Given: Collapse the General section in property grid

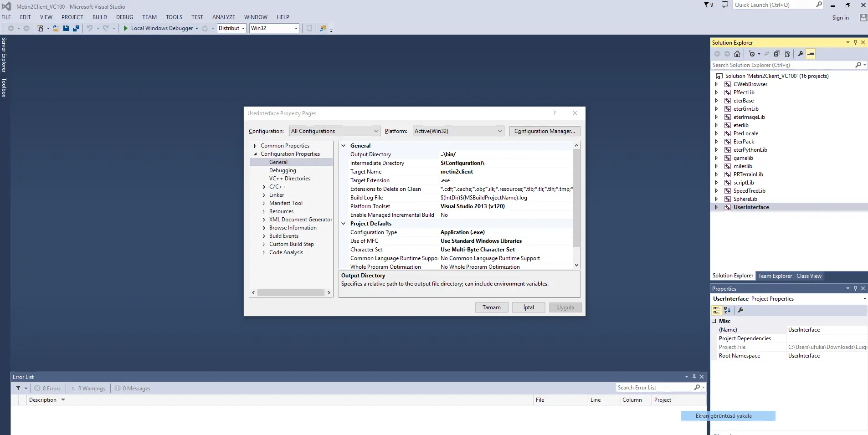Looking at the screenshot, I should pos(344,146).
